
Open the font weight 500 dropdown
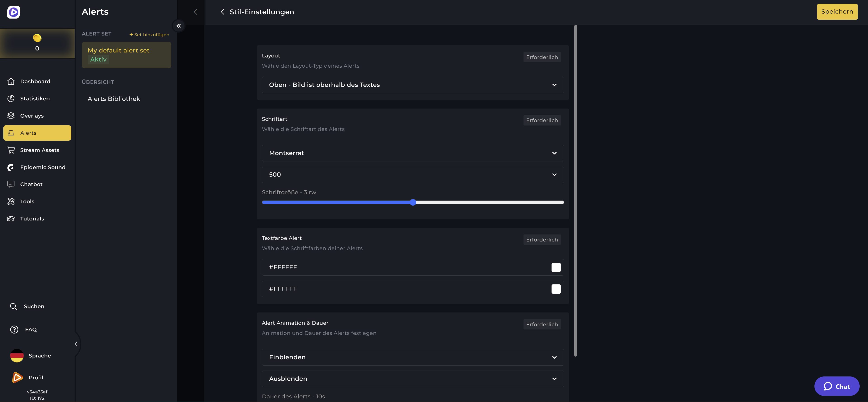tap(413, 175)
